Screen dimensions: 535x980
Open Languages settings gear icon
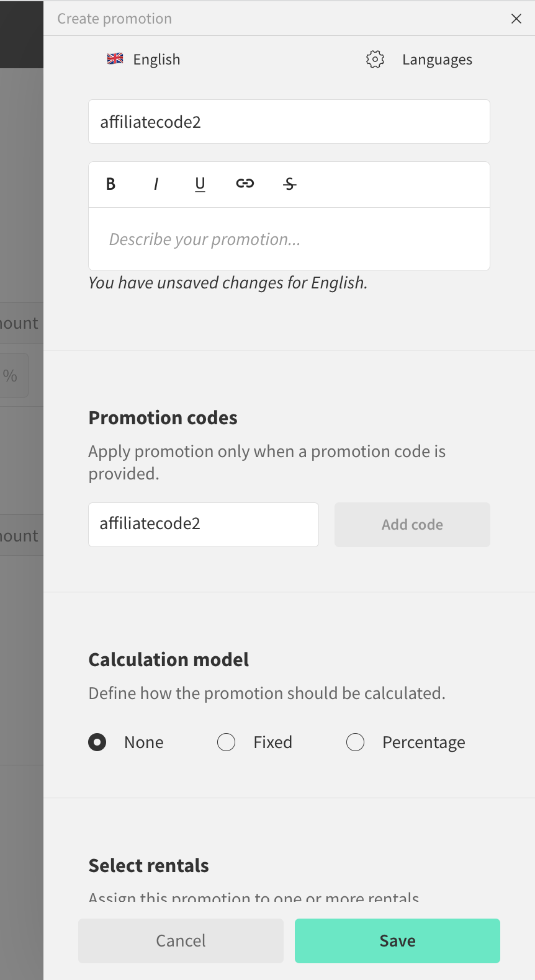tap(375, 60)
